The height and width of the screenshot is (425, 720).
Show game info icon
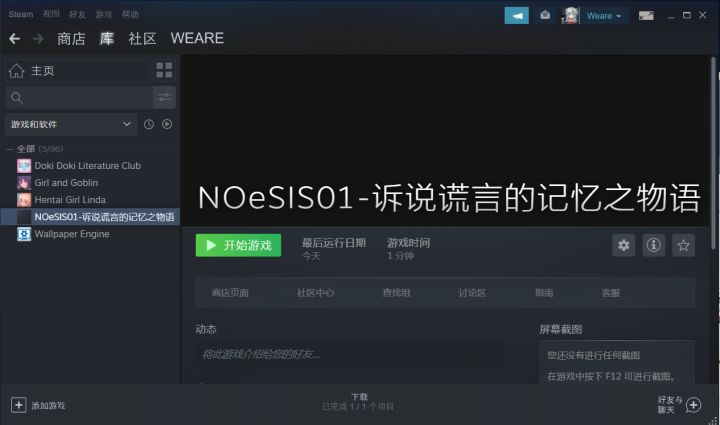(x=654, y=246)
